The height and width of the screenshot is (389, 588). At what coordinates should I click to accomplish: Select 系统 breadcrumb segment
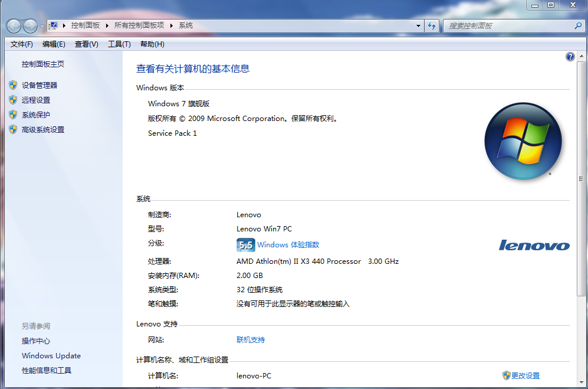(186, 25)
